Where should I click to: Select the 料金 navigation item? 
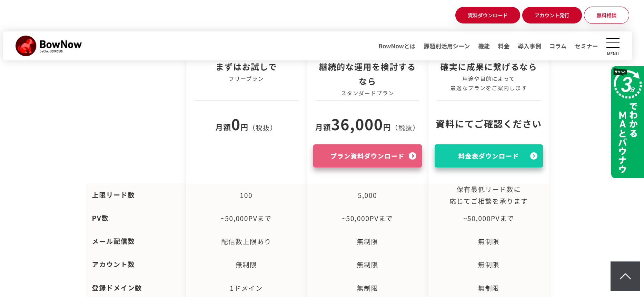504,46
